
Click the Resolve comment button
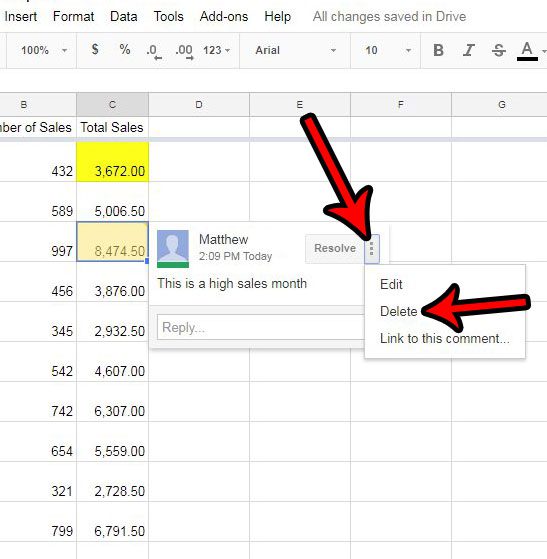[335, 248]
